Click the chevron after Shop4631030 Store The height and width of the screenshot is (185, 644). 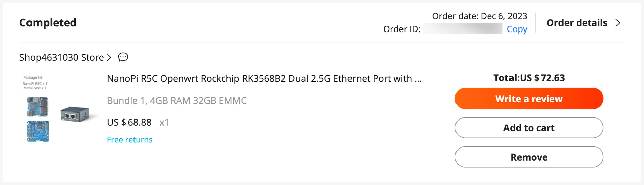point(109,58)
